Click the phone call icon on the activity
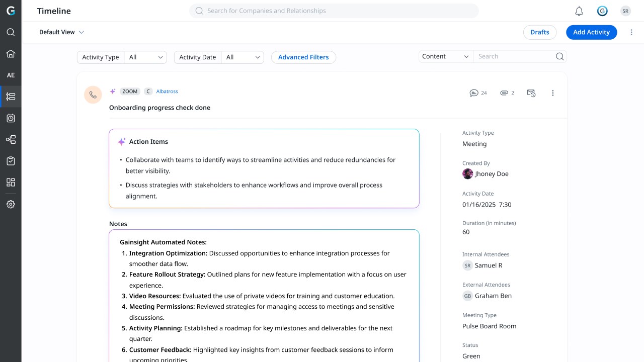Image resolution: width=644 pixels, height=362 pixels. coord(93,95)
